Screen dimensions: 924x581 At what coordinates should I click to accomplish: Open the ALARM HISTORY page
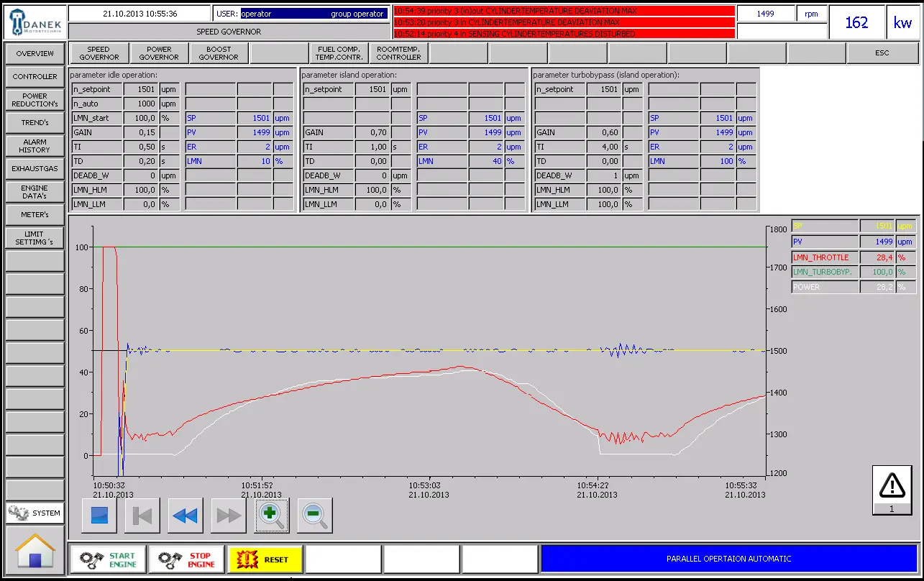coord(34,146)
